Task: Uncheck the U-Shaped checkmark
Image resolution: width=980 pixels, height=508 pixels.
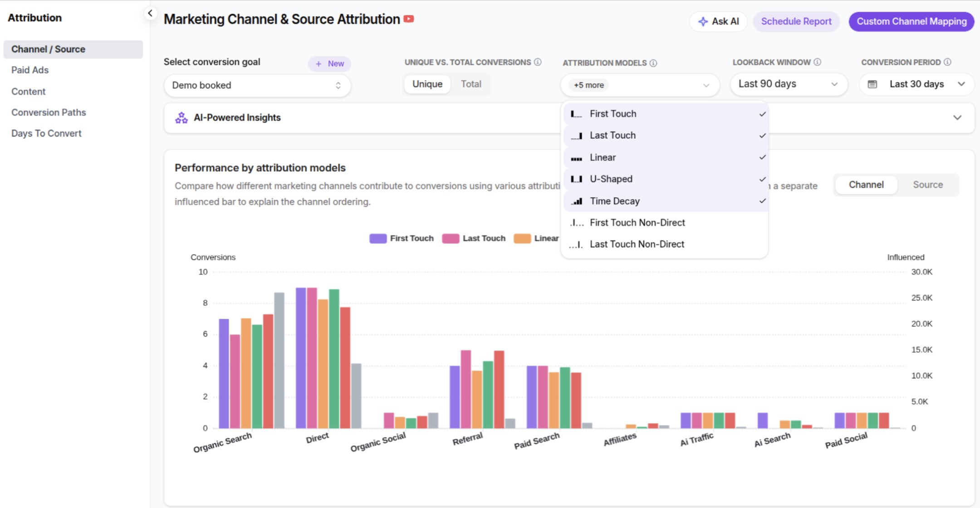Action: click(762, 179)
